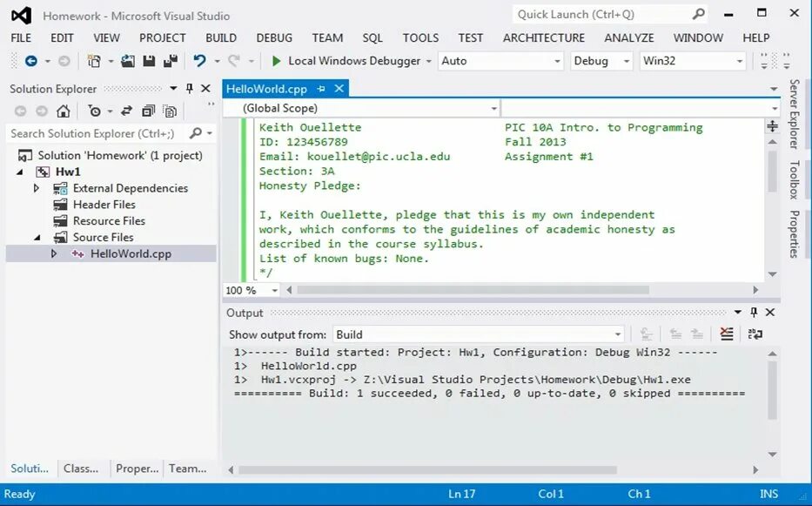Open the BUILD menu

coord(220,37)
